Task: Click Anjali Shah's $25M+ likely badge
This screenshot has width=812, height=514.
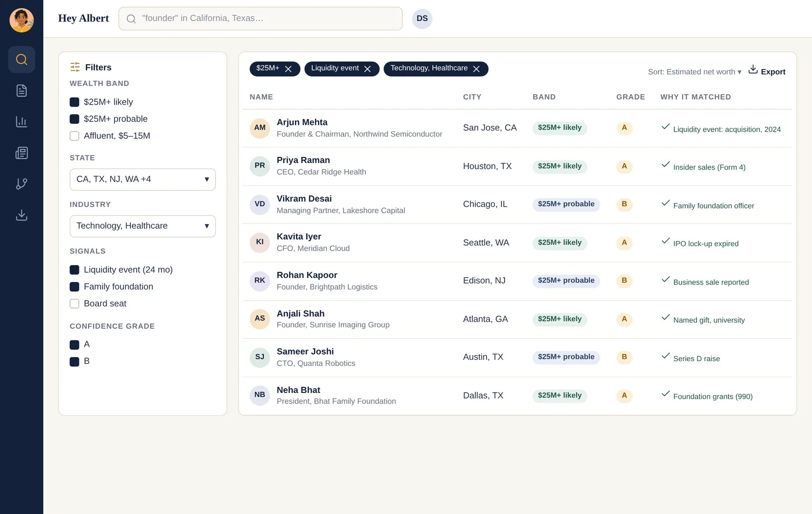Action: (560, 319)
